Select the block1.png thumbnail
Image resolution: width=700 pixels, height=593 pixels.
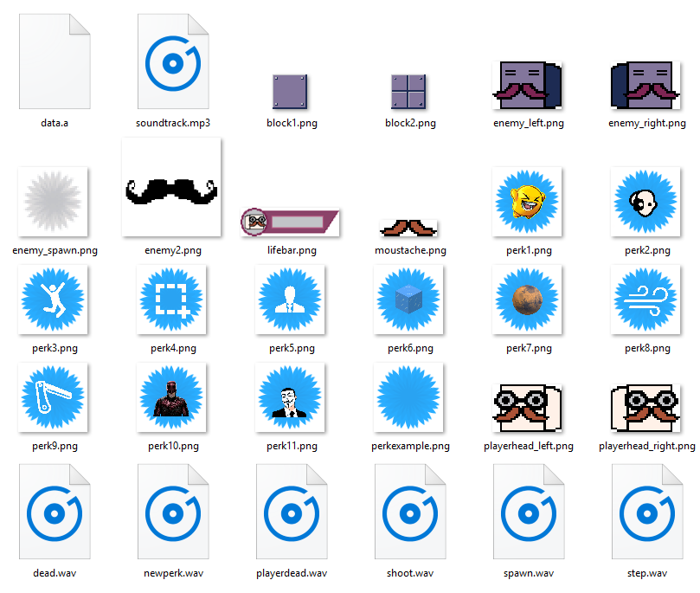click(x=290, y=92)
